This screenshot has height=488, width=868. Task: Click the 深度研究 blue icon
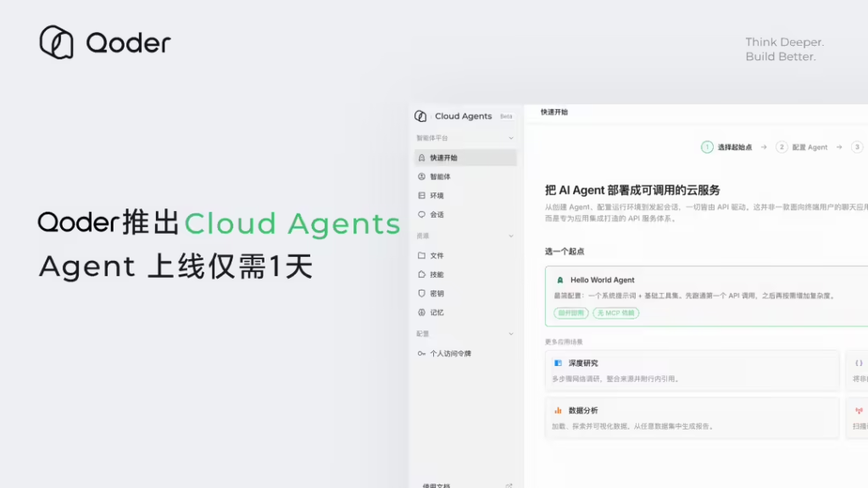coord(558,363)
